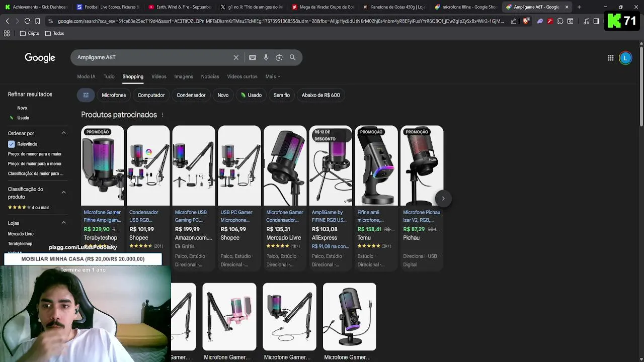Open the browser extensions puzzle icon
Screen dimensions: 644x362
click(560, 21)
